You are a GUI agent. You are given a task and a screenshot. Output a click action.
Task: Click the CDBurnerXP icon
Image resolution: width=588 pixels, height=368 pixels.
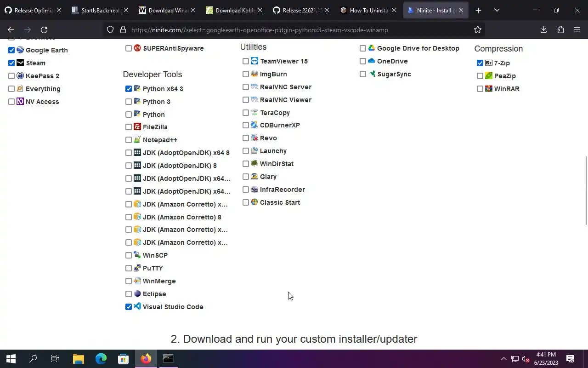[x=254, y=125]
